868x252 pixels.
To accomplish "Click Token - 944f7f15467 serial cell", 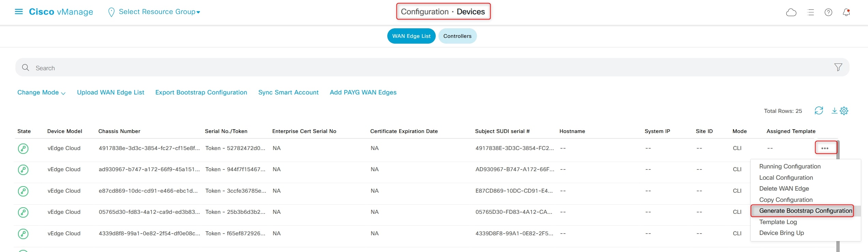I will pyautogui.click(x=235, y=169).
